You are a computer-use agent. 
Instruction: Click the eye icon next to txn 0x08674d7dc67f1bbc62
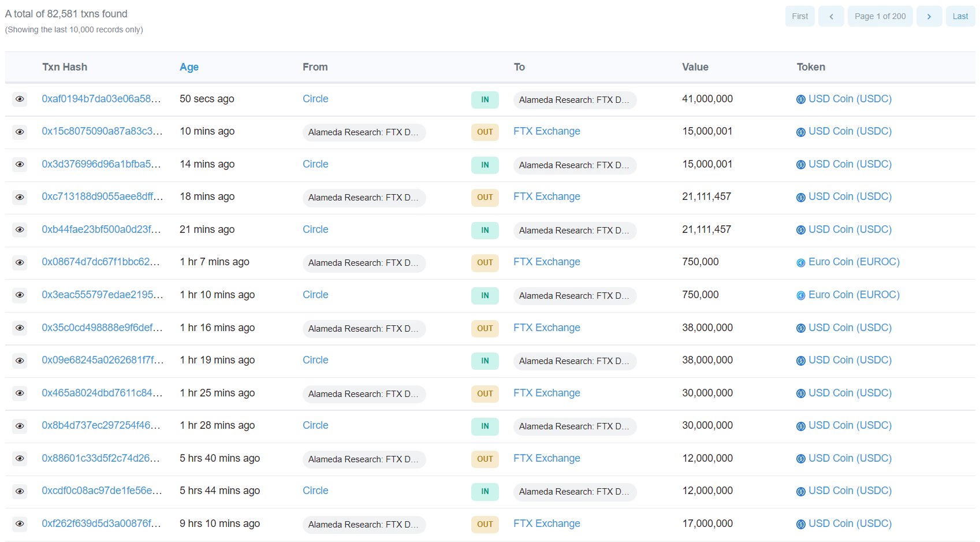[20, 262]
